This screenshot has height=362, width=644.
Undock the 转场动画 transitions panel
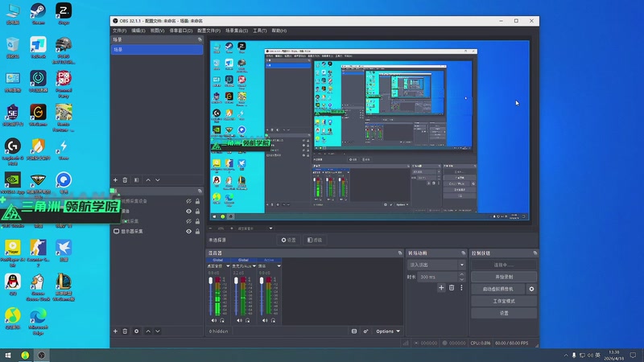click(x=464, y=253)
